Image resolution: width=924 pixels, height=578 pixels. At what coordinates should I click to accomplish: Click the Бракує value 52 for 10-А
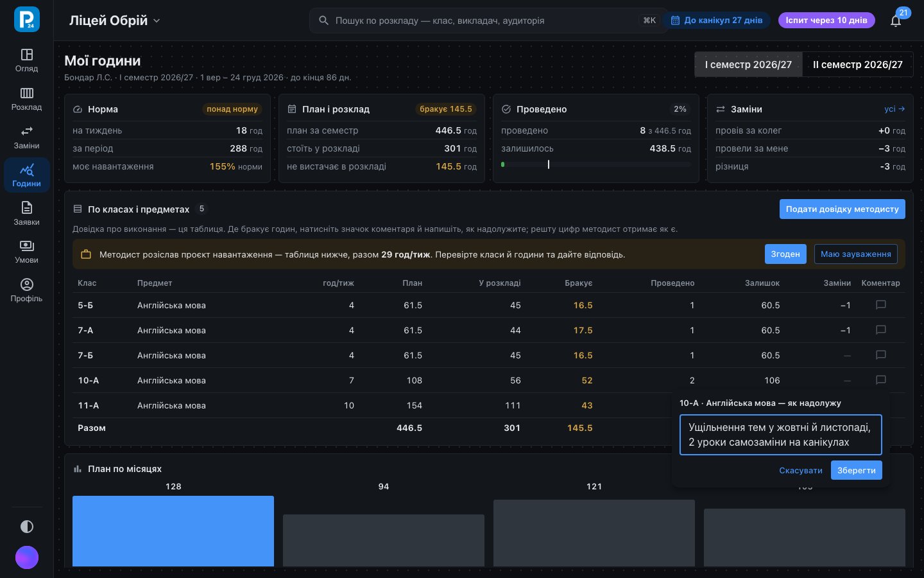pyautogui.click(x=587, y=380)
